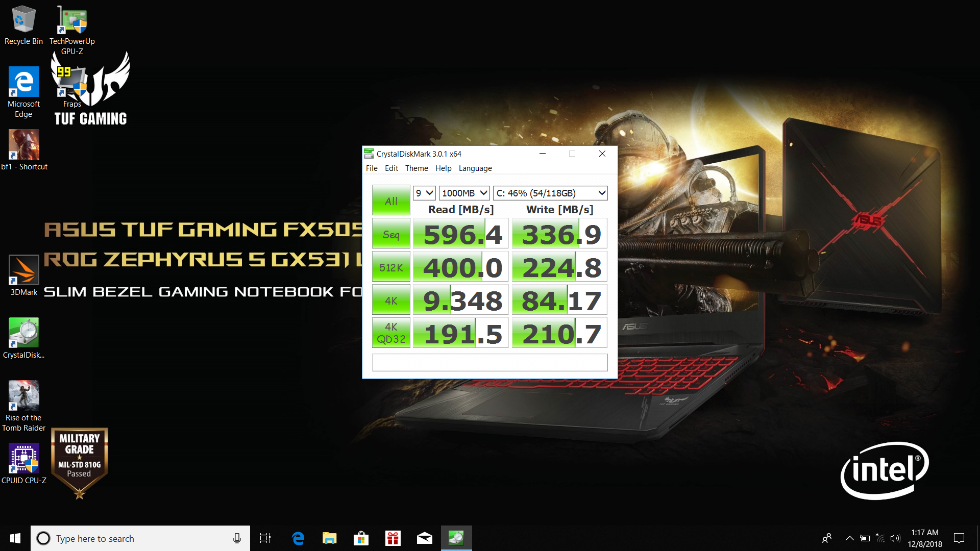Open the Mail app from taskbar
This screenshot has width=980, height=551.
point(425,538)
